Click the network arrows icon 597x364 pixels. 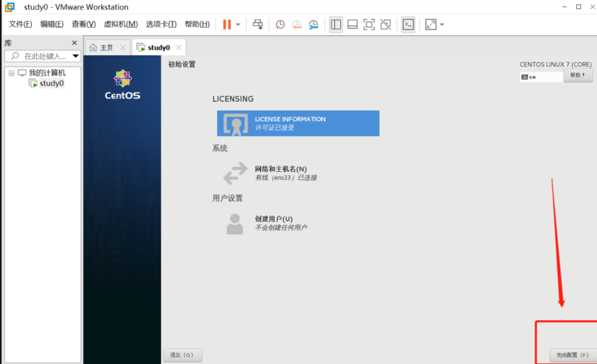pos(235,173)
